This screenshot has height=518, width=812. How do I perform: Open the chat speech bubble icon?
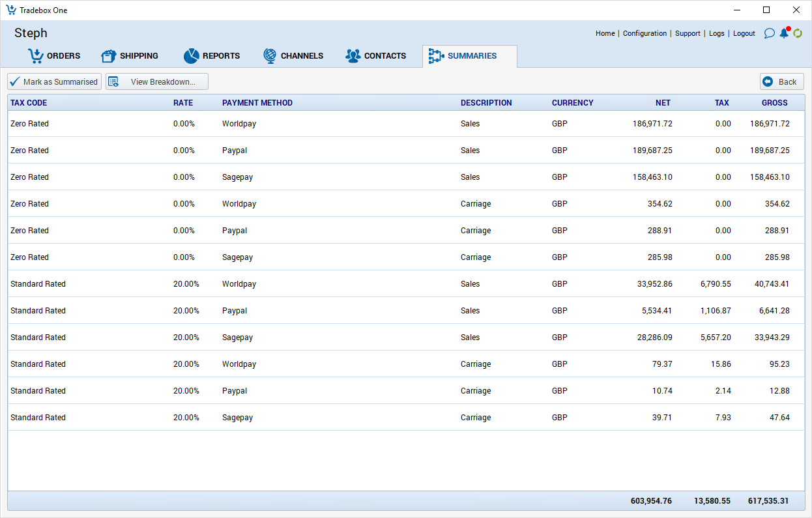tap(769, 33)
